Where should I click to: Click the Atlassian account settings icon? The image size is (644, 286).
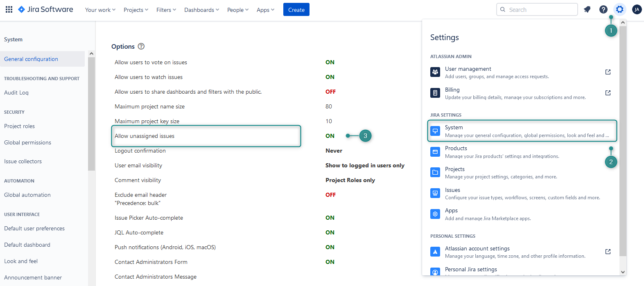435,252
